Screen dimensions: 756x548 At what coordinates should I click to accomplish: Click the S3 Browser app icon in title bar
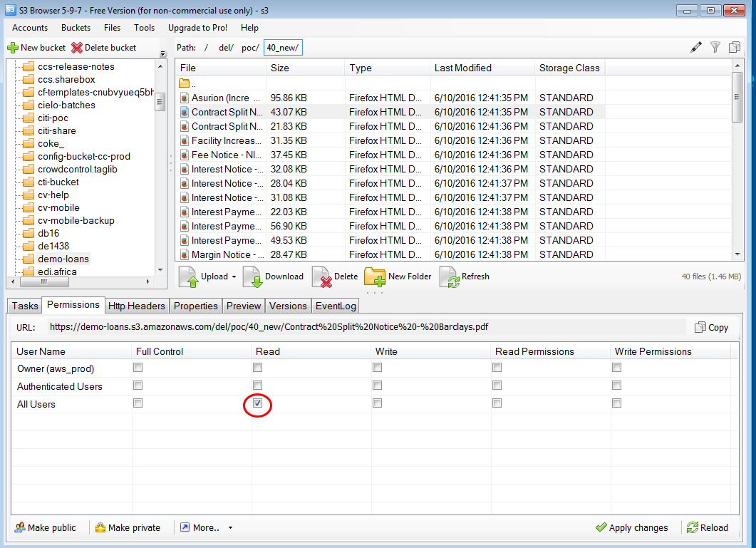[10, 10]
